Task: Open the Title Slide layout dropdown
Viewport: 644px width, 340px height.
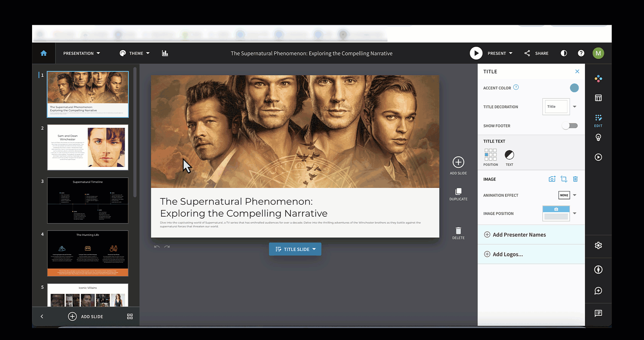Action: (x=295, y=249)
